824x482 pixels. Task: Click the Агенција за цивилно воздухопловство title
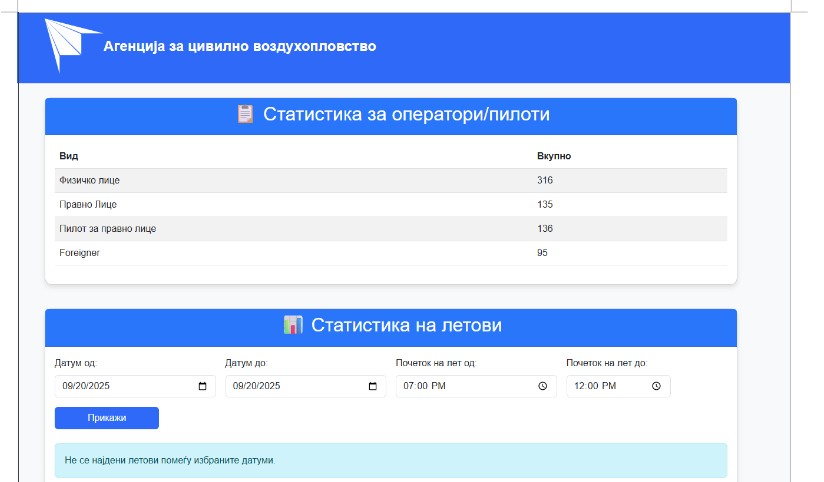[x=240, y=46]
